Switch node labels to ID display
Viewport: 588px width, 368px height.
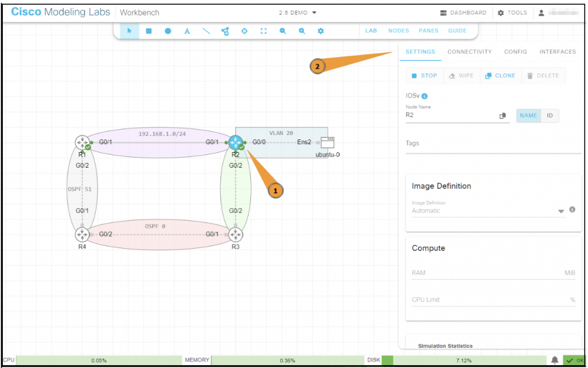(x=550, y=115)
